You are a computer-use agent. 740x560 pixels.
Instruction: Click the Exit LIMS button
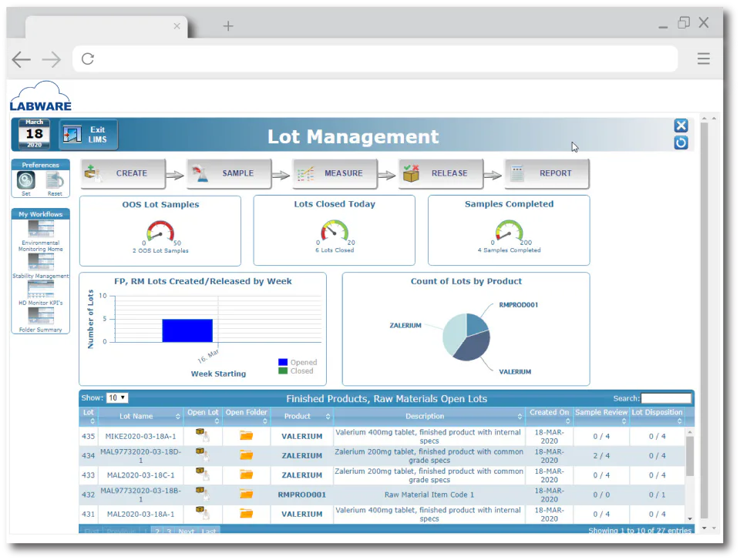click(88, 133)
